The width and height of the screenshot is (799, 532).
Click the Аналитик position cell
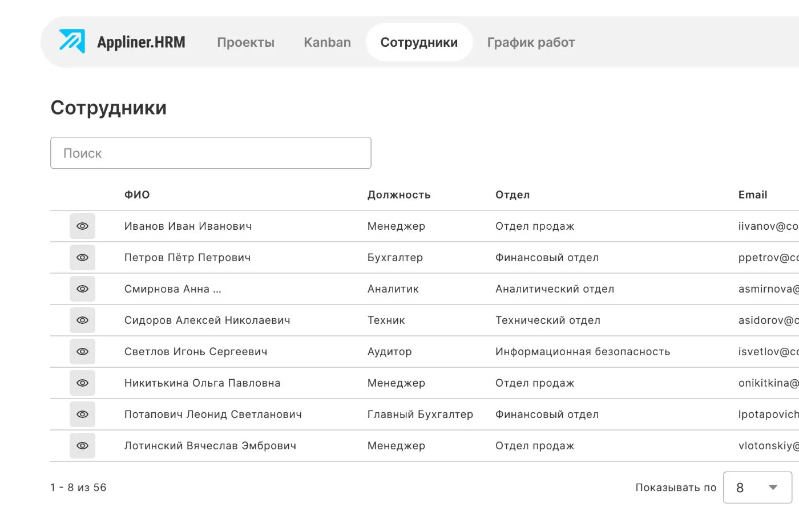point(393,289)
